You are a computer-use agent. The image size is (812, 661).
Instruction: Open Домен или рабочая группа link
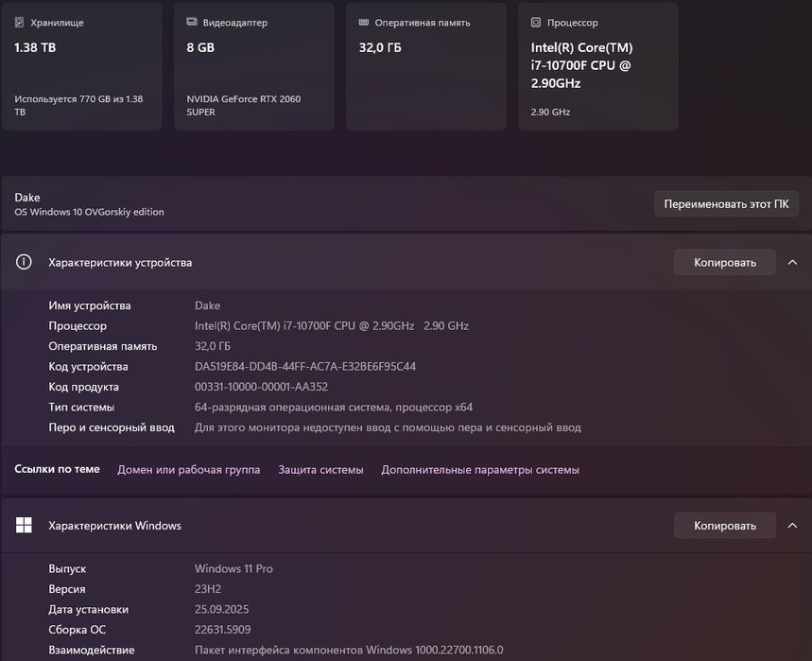(188, 469)
